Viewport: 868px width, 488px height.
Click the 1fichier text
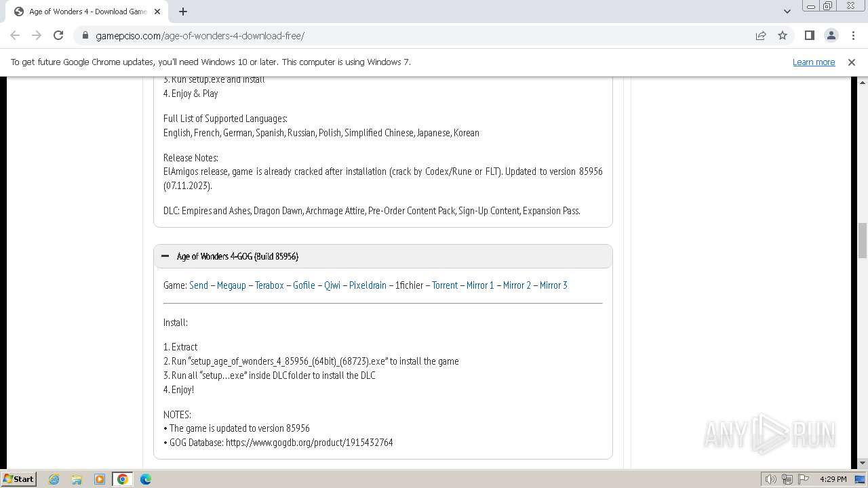pyautogui.click(x=409, y=285)
